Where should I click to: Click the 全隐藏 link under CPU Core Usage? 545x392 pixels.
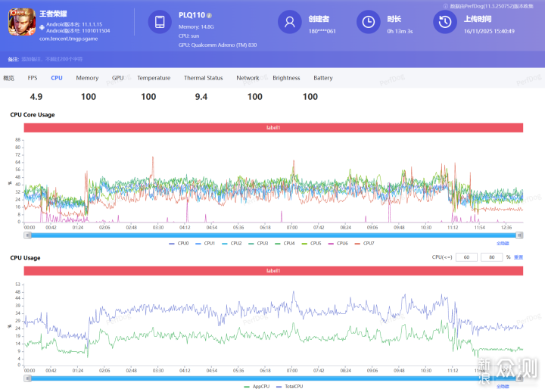point(503,243)
